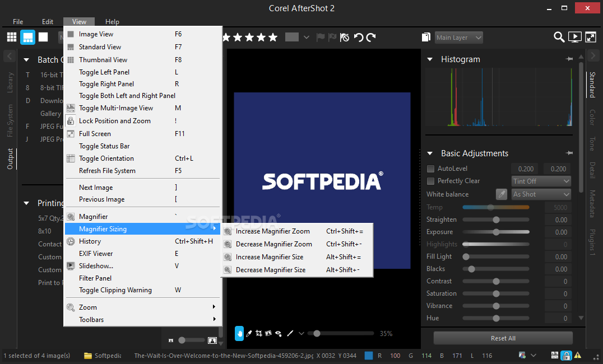Viewport: 603px width, 364px height.
Task: Expand the Zoom submenu
Action: 143,307
